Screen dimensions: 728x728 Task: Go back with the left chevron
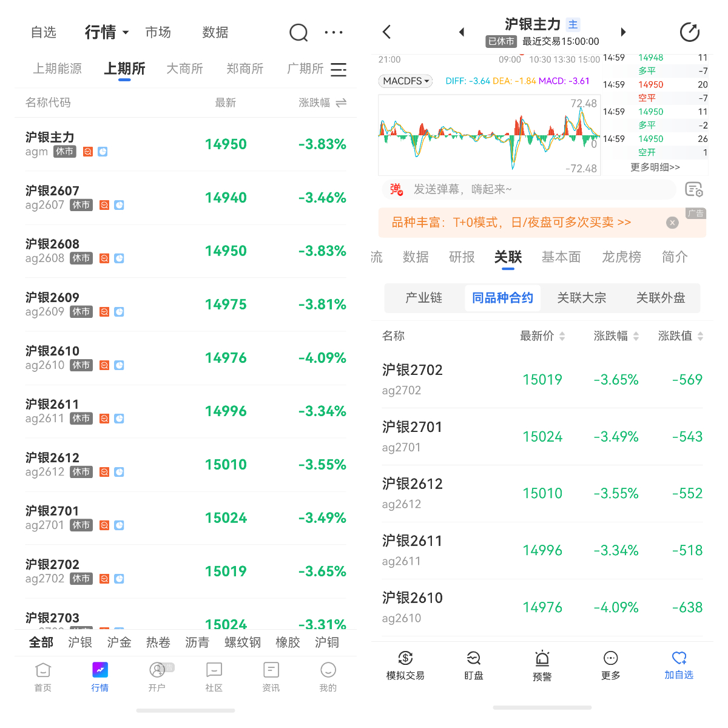(x=387, y=32)
